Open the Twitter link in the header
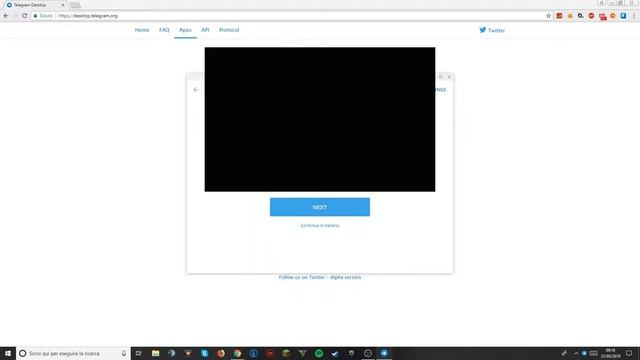Screen dimensions: 640x360 tap(492, 30)
